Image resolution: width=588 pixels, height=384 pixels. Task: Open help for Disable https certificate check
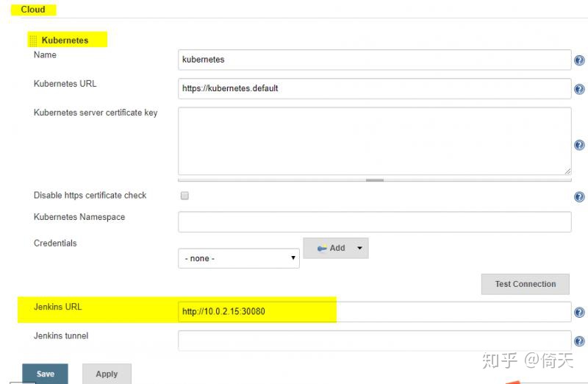click(579, 196)
